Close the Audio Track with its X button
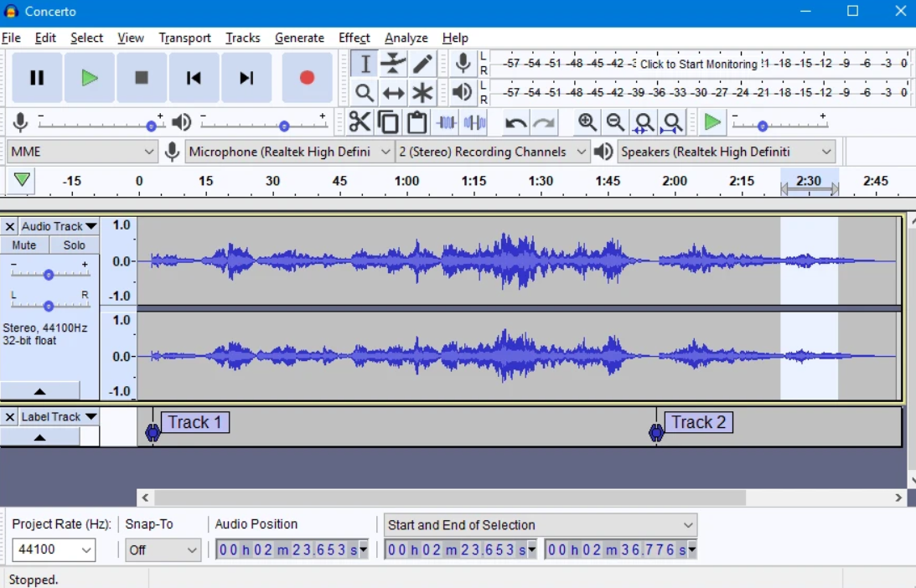Viewport: 916px width, 588px height. (x=9, y=226)
